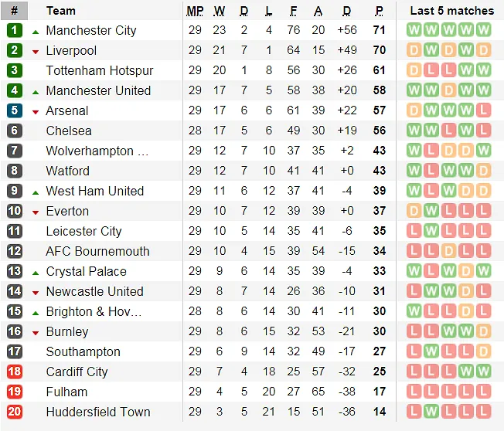Click Burnley's orange D match result icon
This screenshot has height=431, width=504.
pyautogui.click(x=484, y=331)
